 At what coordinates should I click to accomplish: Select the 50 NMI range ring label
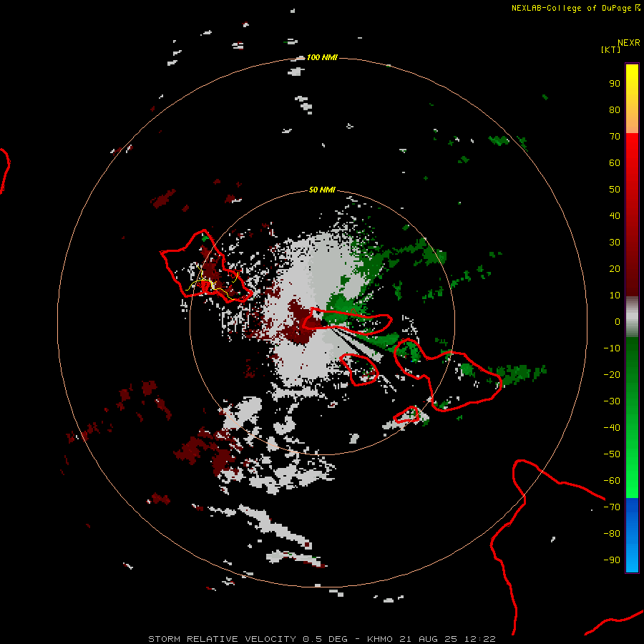(x=322, y=190)
